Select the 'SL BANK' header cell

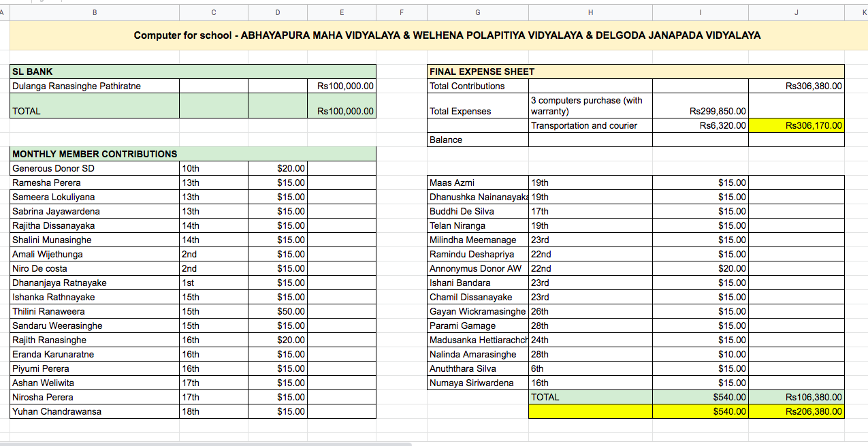pos(193,71)
